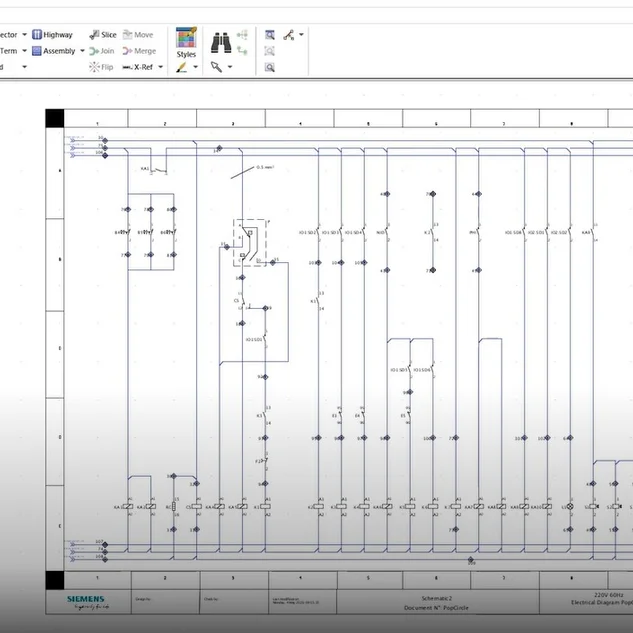Click the Document N°: PopCircle text
633x633 pixels.
(436, 608)
